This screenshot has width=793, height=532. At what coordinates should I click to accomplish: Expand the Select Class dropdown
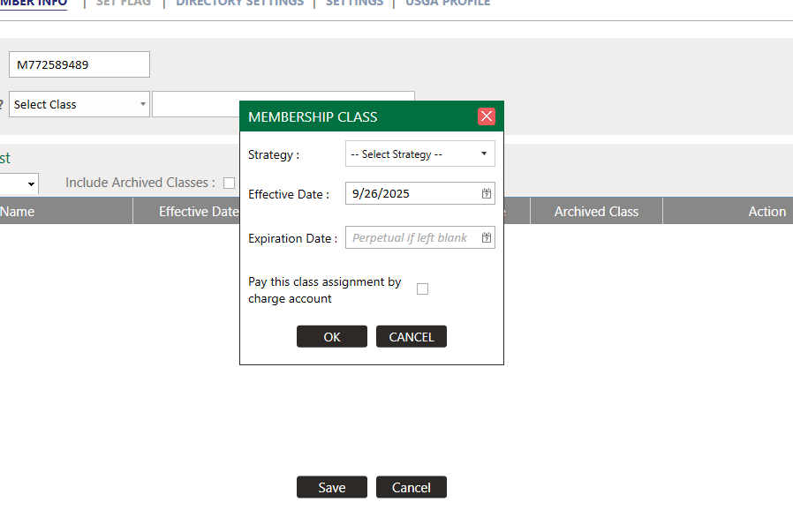click(x=79, y=104)
